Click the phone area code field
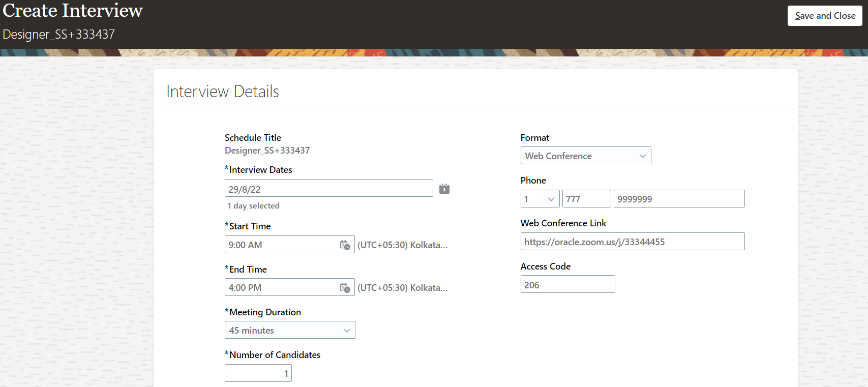This screenshot has height=387, width=868. 586,199
